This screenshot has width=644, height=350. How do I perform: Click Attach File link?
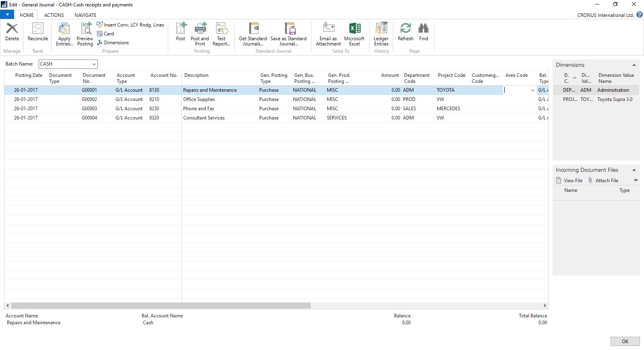click(x=607, y=181)
